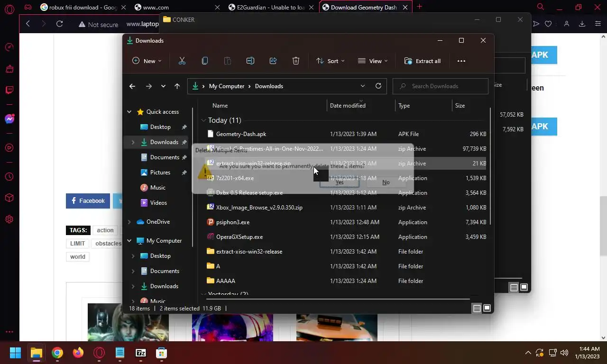Viewport: 607px width, 364px height.
Task: Open recent locations chevron in explorer
Action: (163, 86)
